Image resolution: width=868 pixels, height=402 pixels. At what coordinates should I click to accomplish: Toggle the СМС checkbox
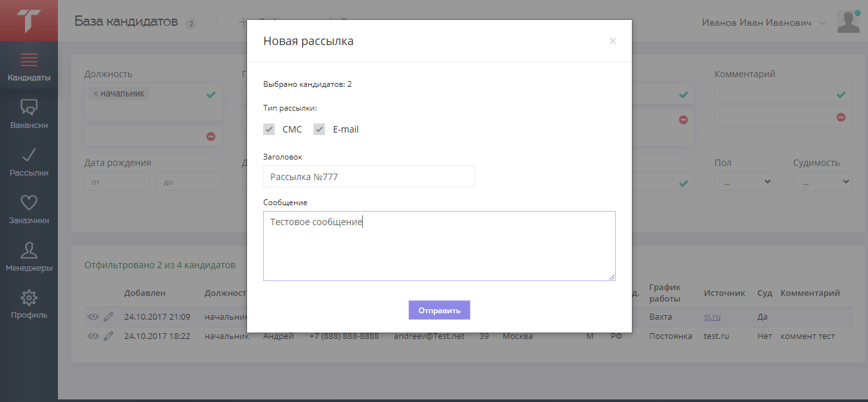[x=269, y=129]
